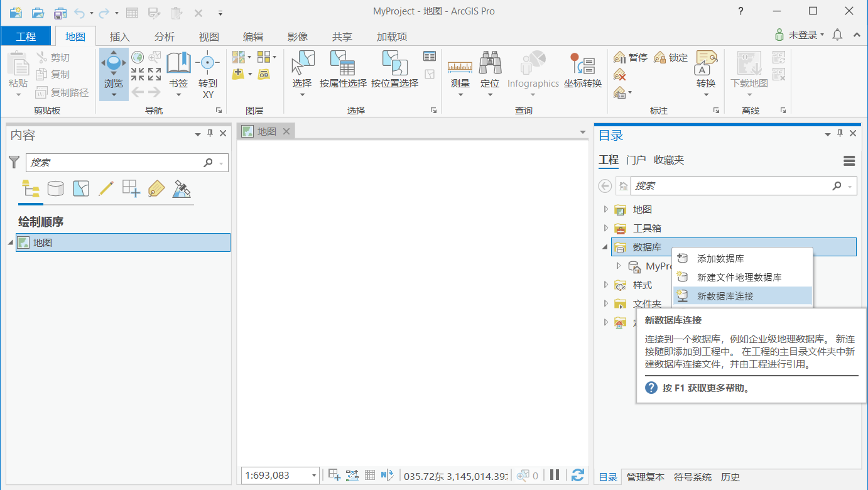Open the attribute table icon in 选择 group

430,57
